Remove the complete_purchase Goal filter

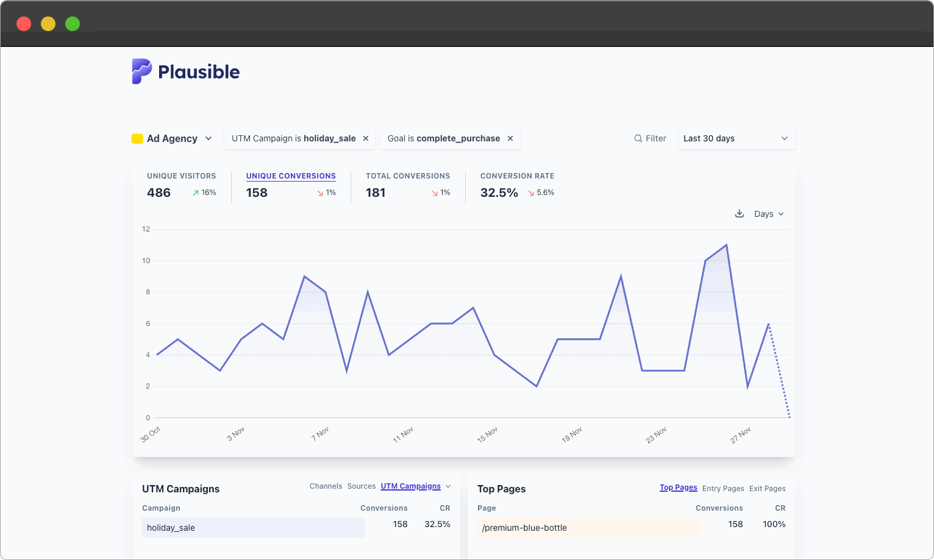(x=510, y=138)
